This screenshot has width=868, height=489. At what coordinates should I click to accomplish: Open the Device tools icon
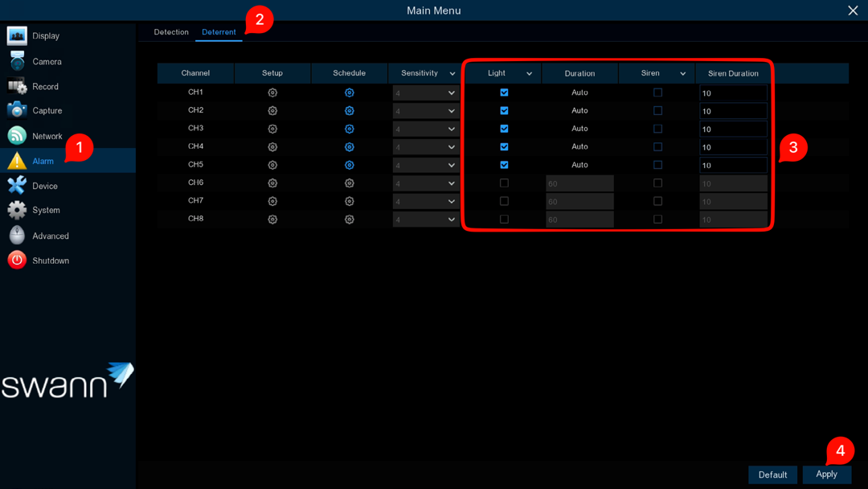tap(17, 186)
